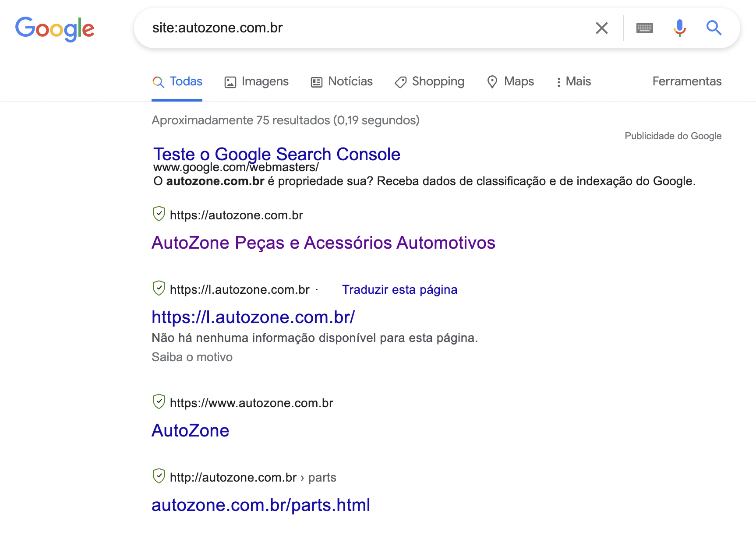
Task: Click the Google logo
Action: [55, 29]
